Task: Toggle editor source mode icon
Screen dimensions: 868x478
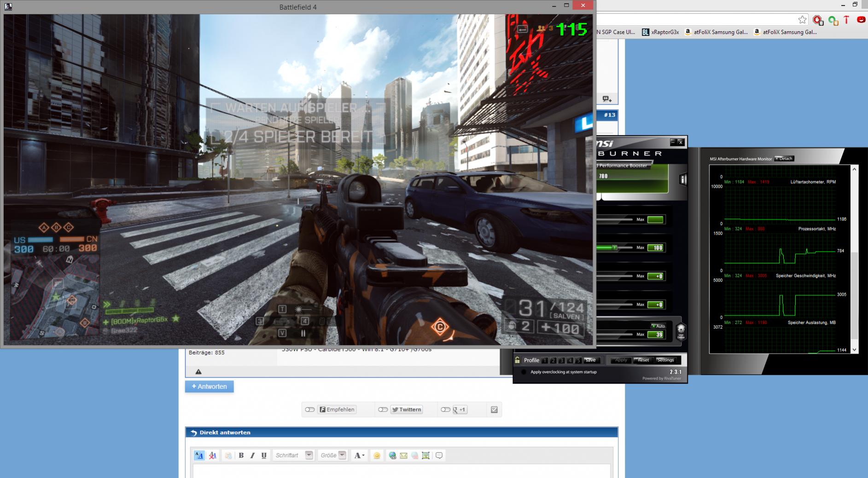Action: pyautogui.click(x=199, y=455)
